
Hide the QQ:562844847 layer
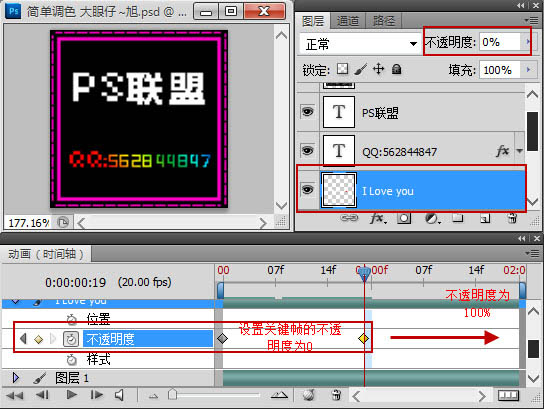(307, 151)
